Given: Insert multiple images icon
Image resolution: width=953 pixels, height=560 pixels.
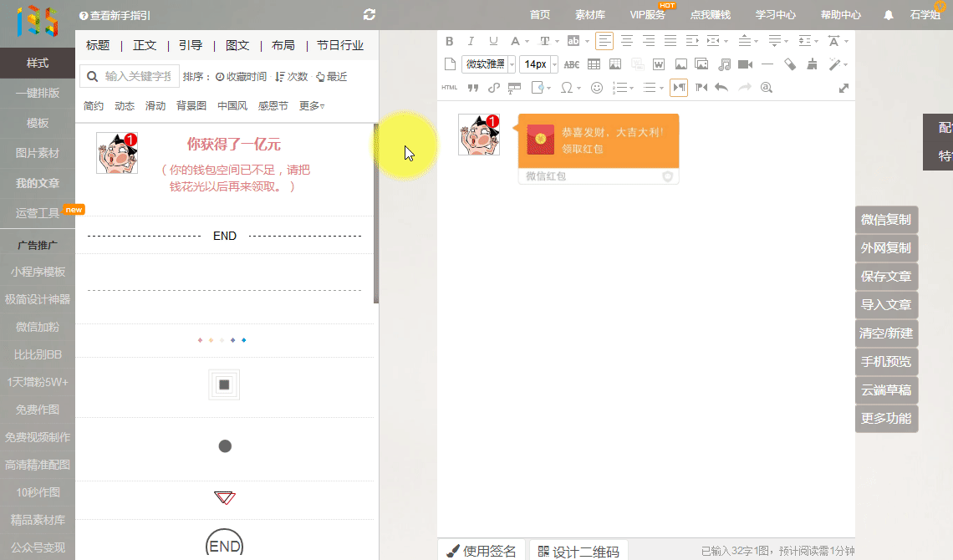Looking at the screenshot, I should (x=701, y=64).
